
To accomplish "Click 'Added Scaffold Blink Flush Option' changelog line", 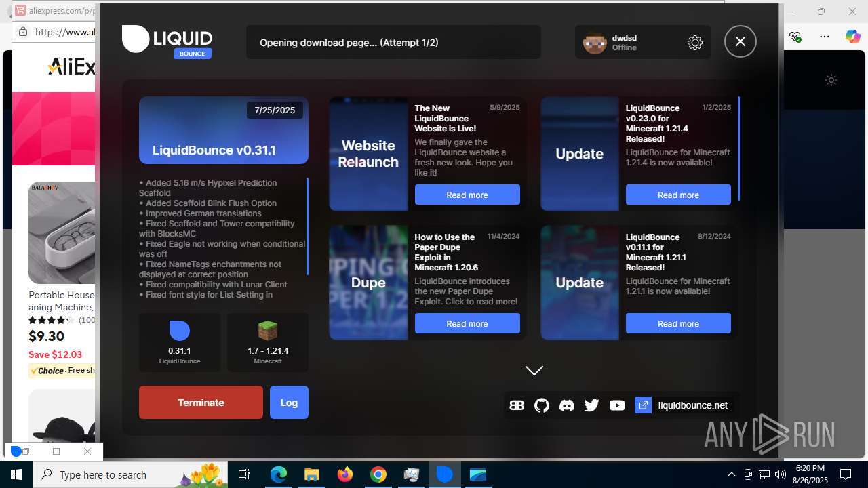I will point(208,203).
